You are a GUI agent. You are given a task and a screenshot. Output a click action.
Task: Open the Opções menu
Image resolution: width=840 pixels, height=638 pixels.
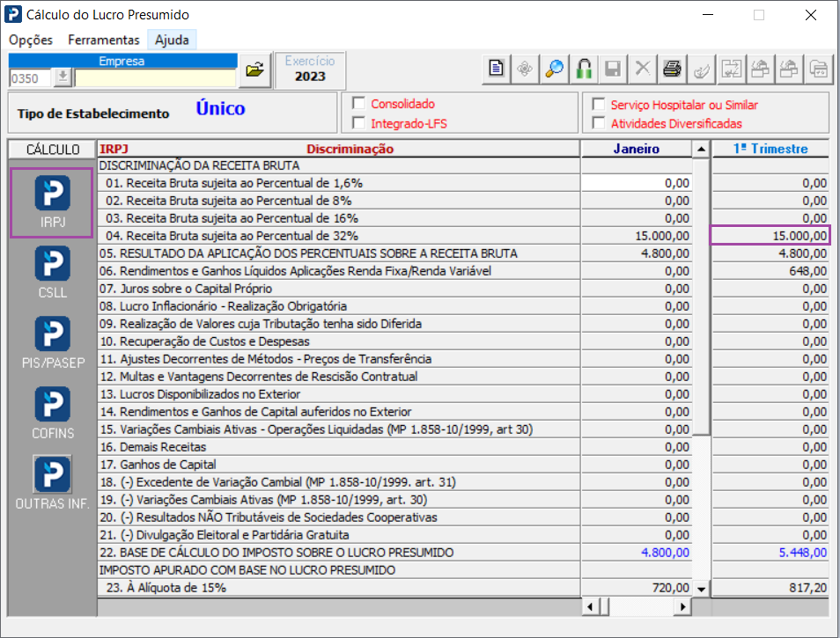click(x=31, y=40)
